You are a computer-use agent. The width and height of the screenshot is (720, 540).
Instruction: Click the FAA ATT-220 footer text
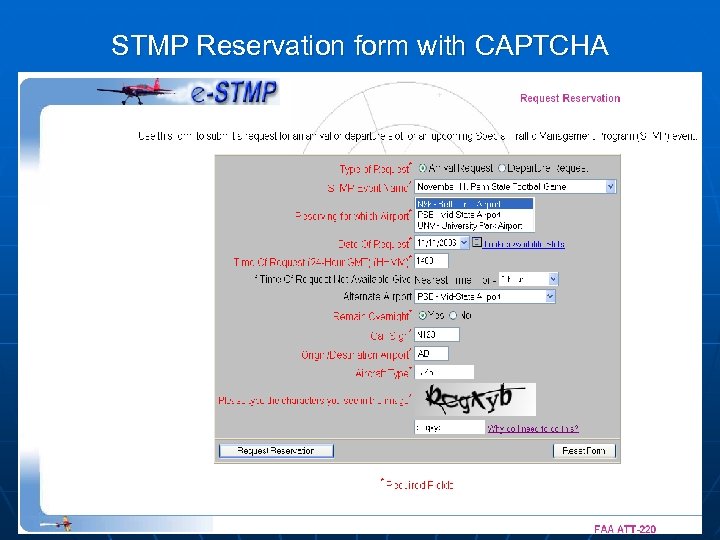[624, 529]
